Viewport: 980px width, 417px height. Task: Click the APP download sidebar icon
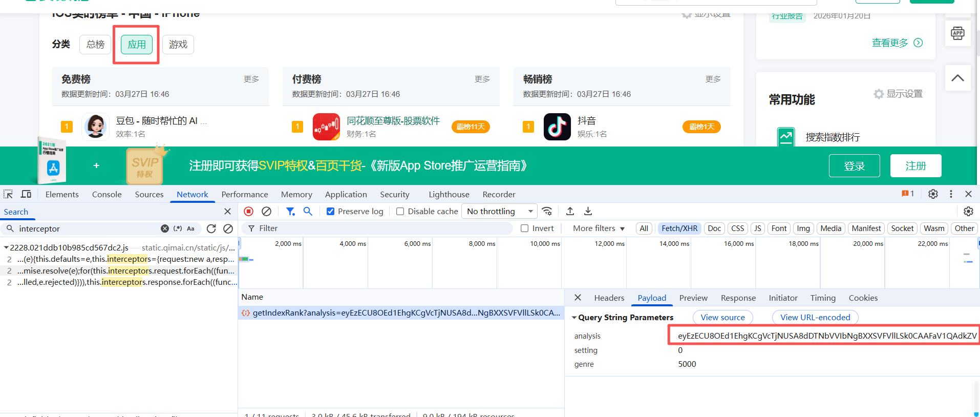click(957, 34)
